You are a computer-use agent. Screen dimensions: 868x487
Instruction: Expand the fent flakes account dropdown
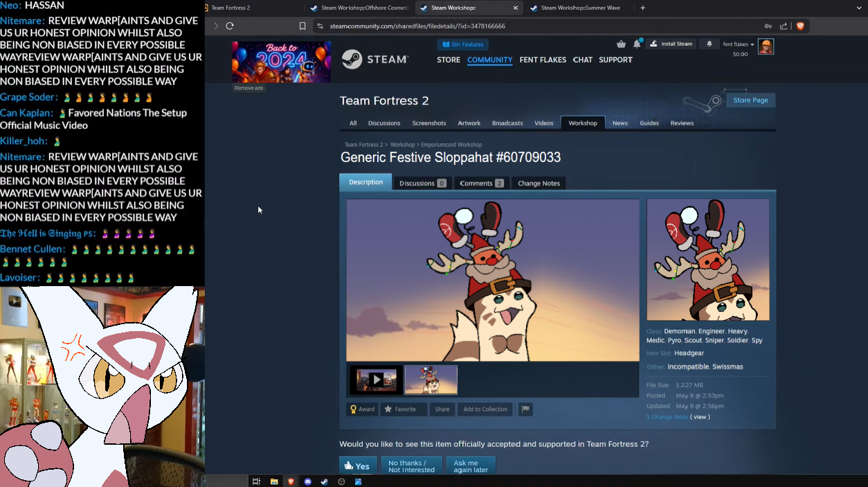click(x=739, y=44)
